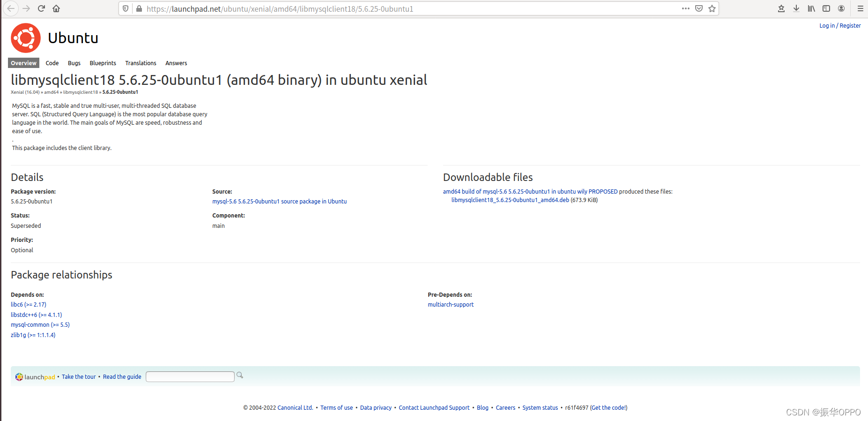Toggle the sidebar view icon
Screen dimensions: 868x421
point(826,8)
